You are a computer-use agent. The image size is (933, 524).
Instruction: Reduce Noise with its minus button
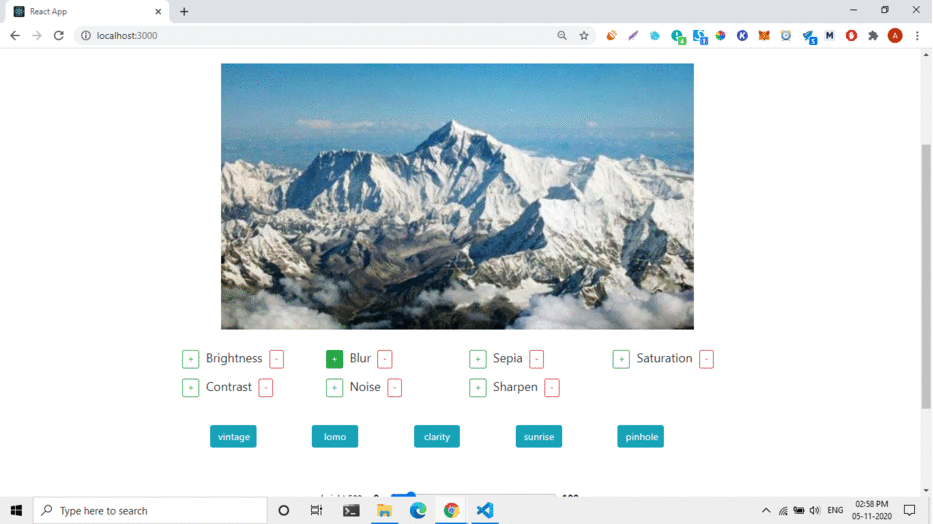[x=395, y=388]
